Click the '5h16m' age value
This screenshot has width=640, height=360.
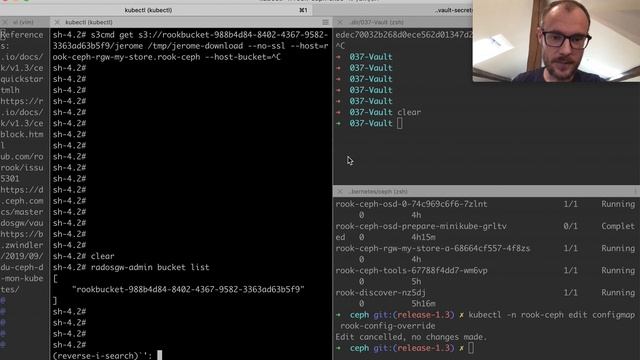pyautogui.click(x=423, y=304)
